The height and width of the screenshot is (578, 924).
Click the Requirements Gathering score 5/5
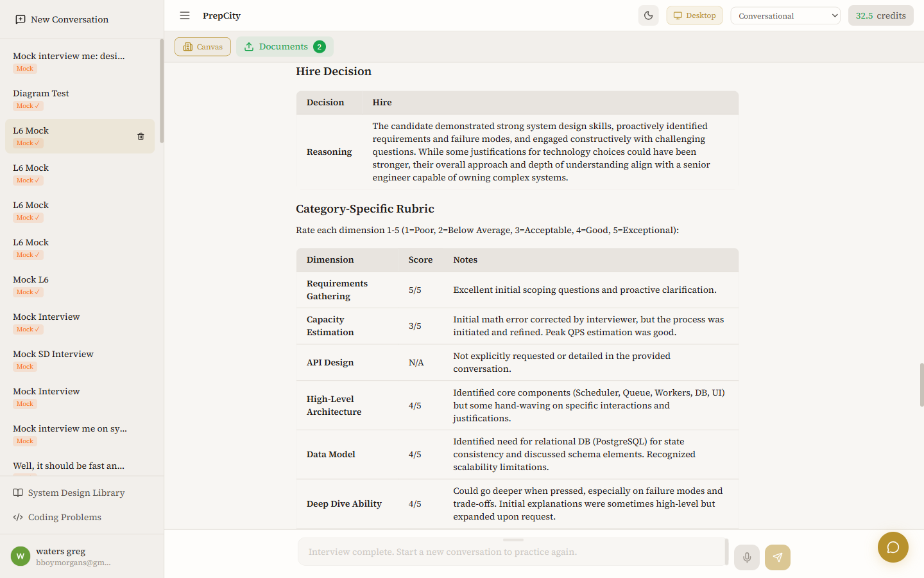click(x=415, y=290)
